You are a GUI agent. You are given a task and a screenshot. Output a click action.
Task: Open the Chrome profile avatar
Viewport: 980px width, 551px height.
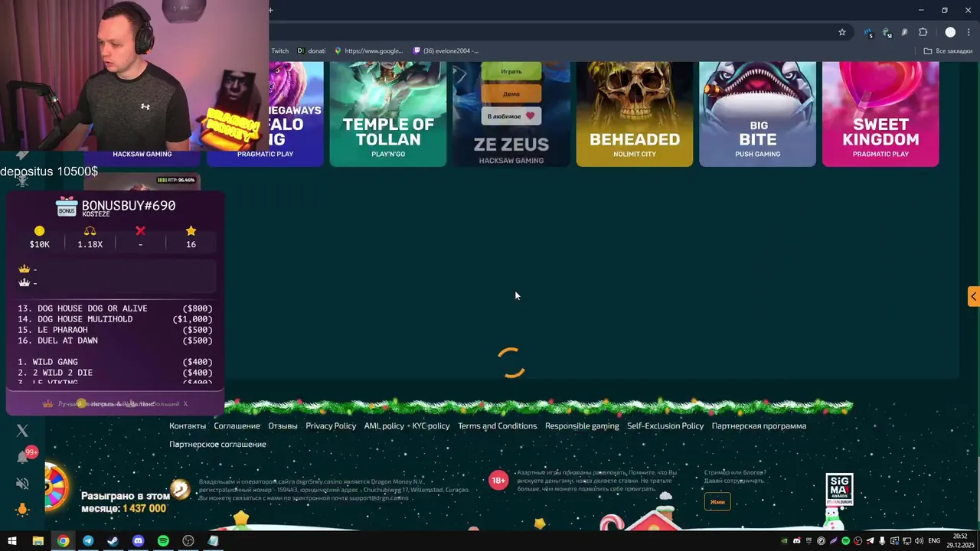pos(950,32)
